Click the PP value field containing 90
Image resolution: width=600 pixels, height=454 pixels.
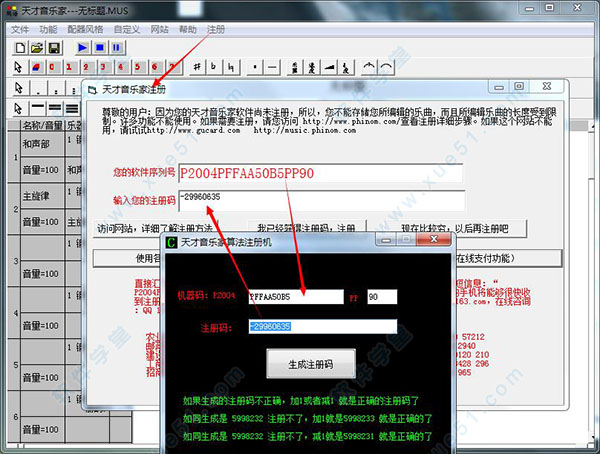click(382, 297)
